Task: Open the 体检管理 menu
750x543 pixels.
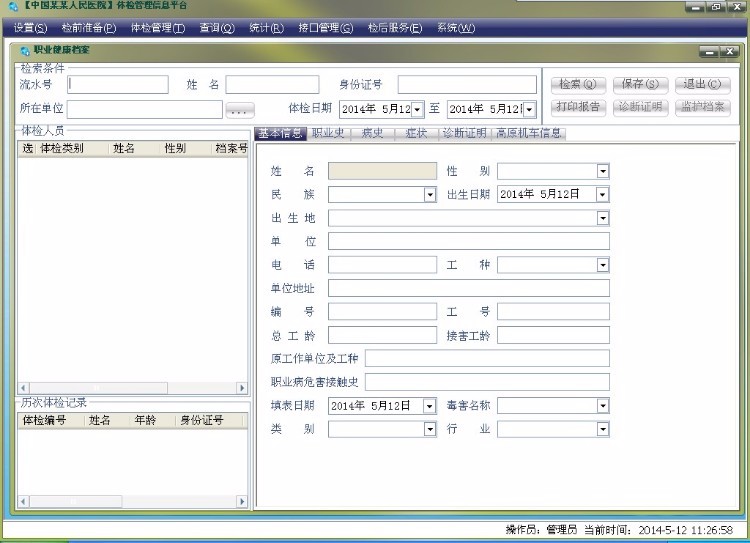Action: coord(157,28)
